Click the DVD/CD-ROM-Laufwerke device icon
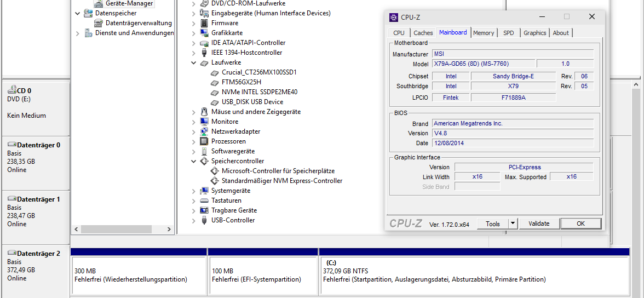 click(204, 3)
